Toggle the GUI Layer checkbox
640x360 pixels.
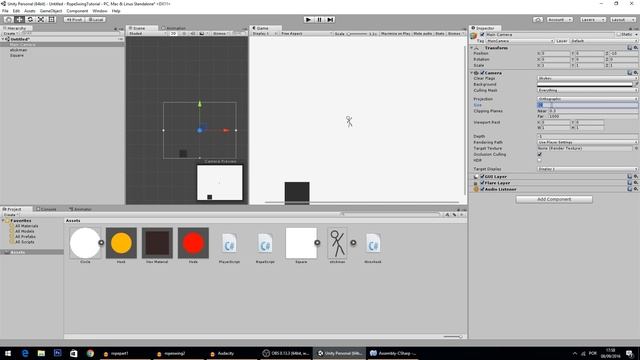(482, 177)
